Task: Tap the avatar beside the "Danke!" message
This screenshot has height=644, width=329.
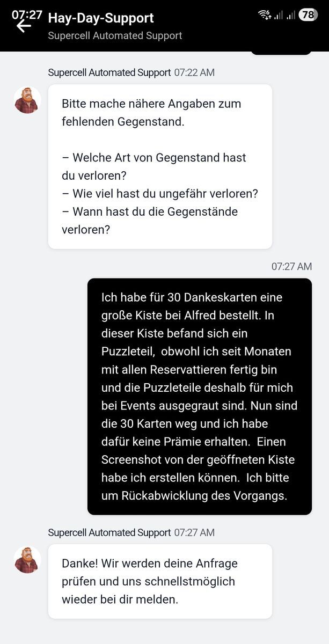Action: (x=27, y=560)
